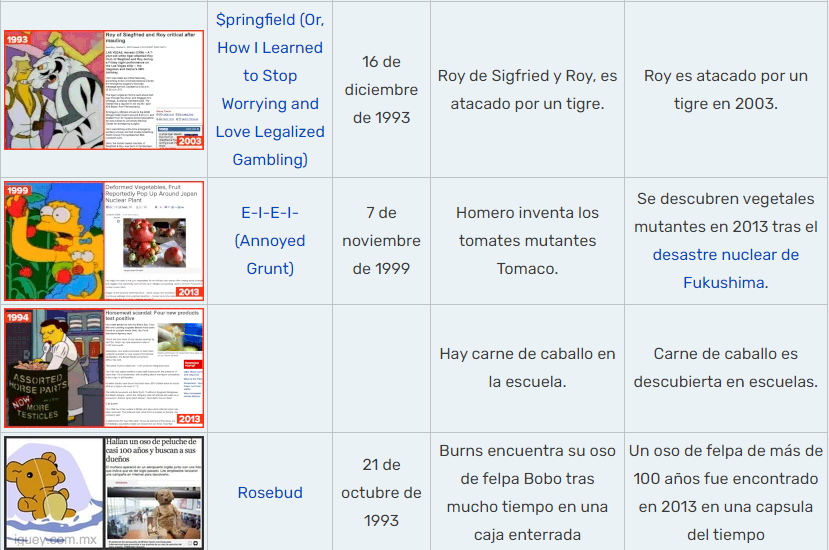Open the Assorted Horse Parts comparison image
The width and height of the screenshot is (829, 550).
104,368
